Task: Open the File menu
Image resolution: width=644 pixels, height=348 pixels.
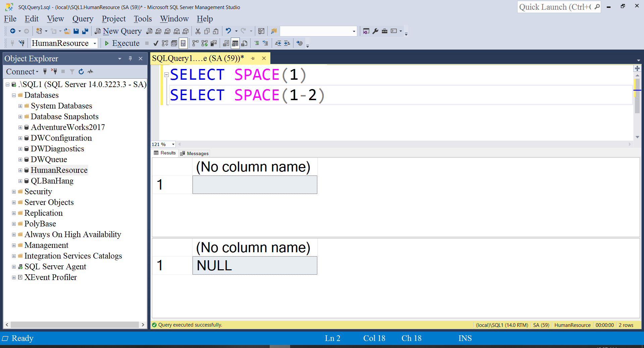Action: 10,19
